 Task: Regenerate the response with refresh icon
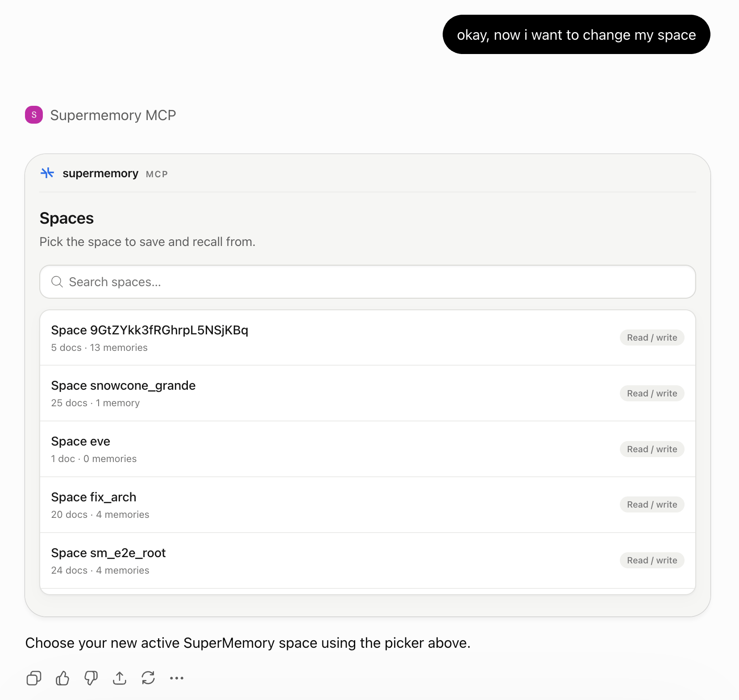[x=148, y=678]
